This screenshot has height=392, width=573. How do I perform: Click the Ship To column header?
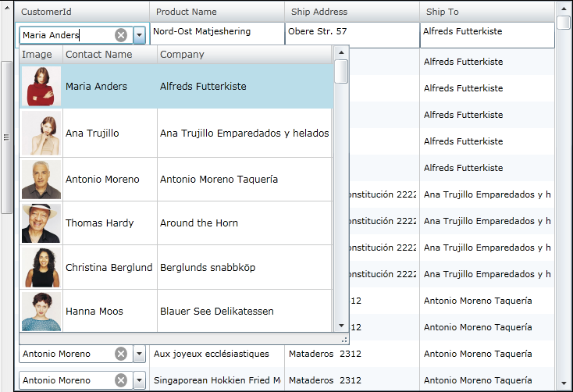443,12
